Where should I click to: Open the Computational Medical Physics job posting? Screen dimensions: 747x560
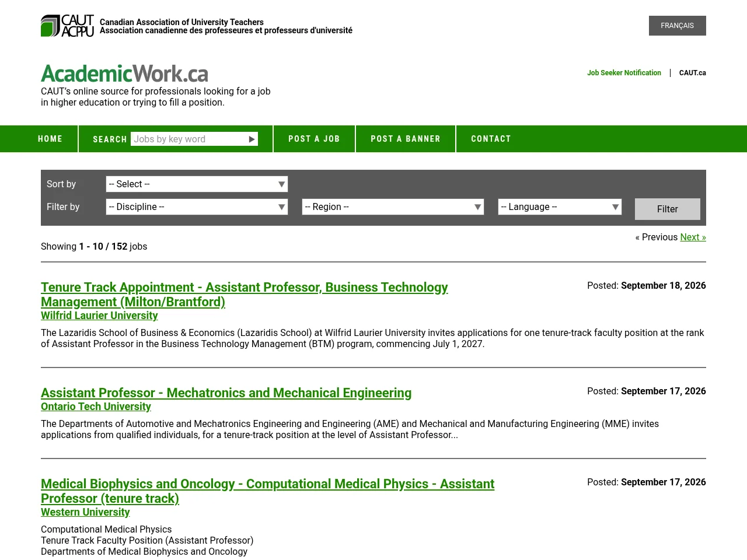(x=267, y=491)
